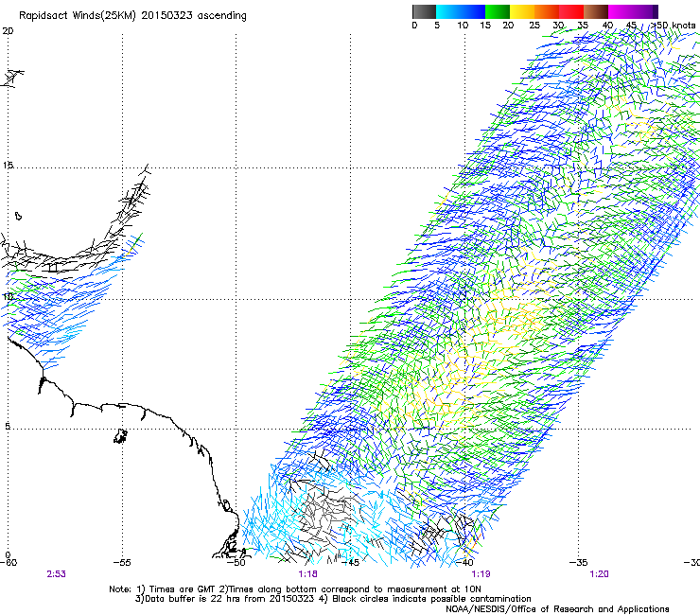Click the magenta 40-45 knots legend swatch
Image resolution: width=700 pixels, height=615 pixels.
(x=621, y=11)
